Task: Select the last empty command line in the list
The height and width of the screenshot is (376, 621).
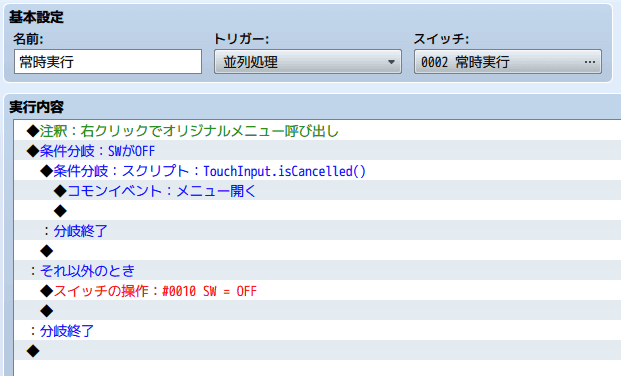Action: (x=318, y=350)
